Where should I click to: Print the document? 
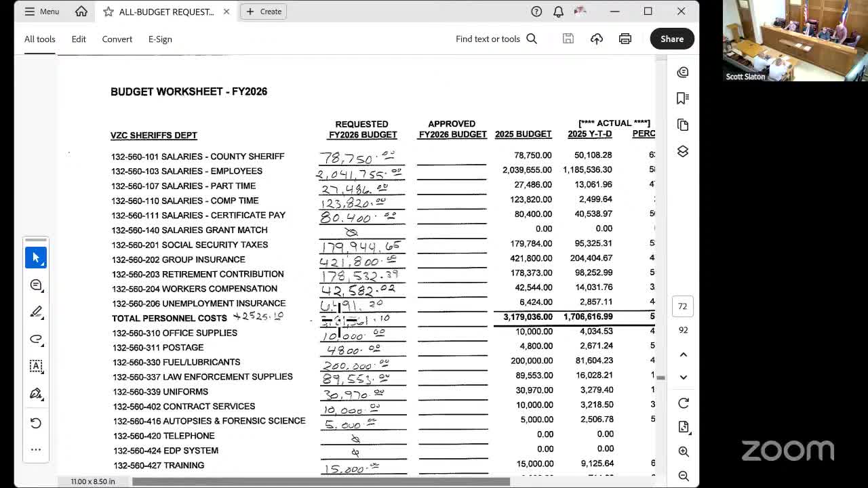click(625, 39)
